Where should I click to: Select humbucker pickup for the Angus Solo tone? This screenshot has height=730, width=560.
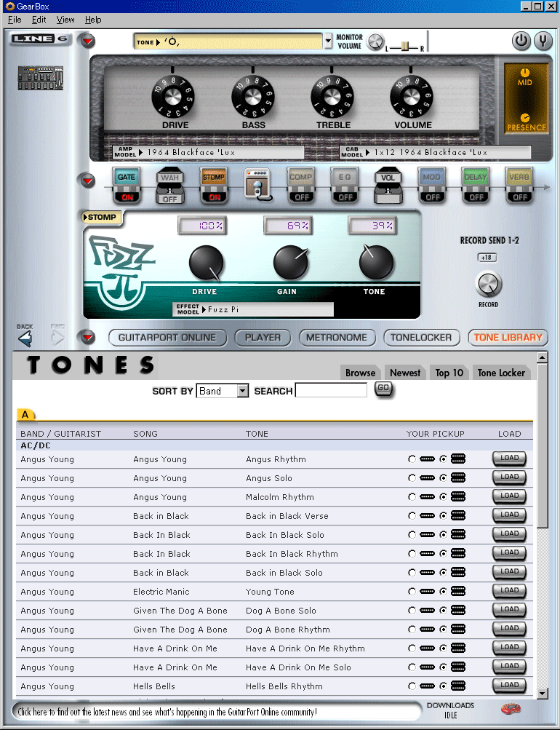click(x=443, y=478)
